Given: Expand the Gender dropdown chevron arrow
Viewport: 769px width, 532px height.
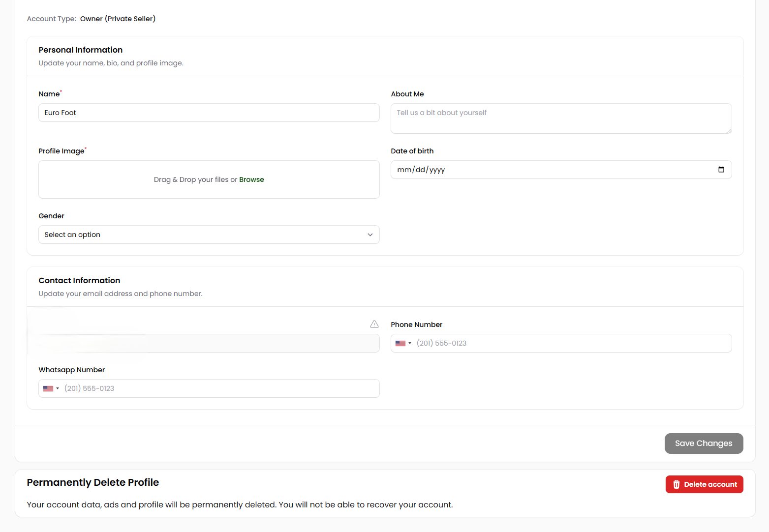Looking at the screenshot, I should (370, 235).
